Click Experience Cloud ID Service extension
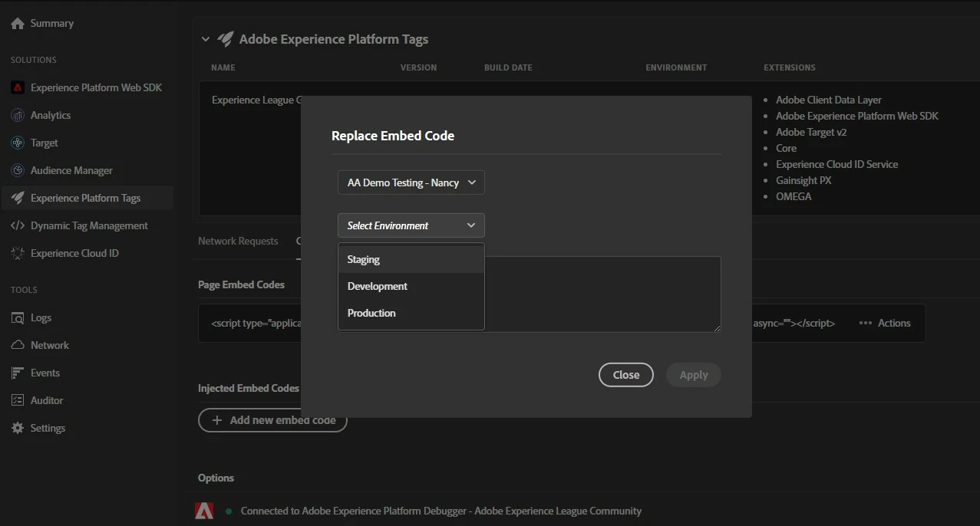 836,164
